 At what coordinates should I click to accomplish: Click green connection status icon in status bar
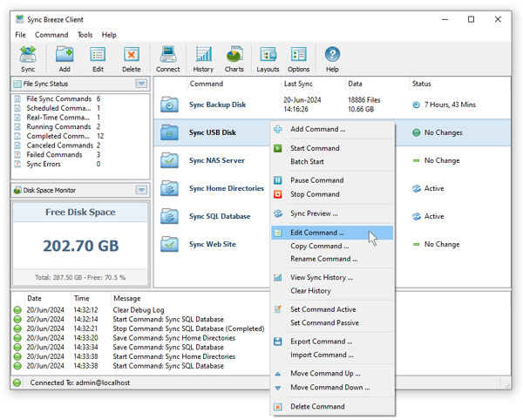tap(17, 383)
